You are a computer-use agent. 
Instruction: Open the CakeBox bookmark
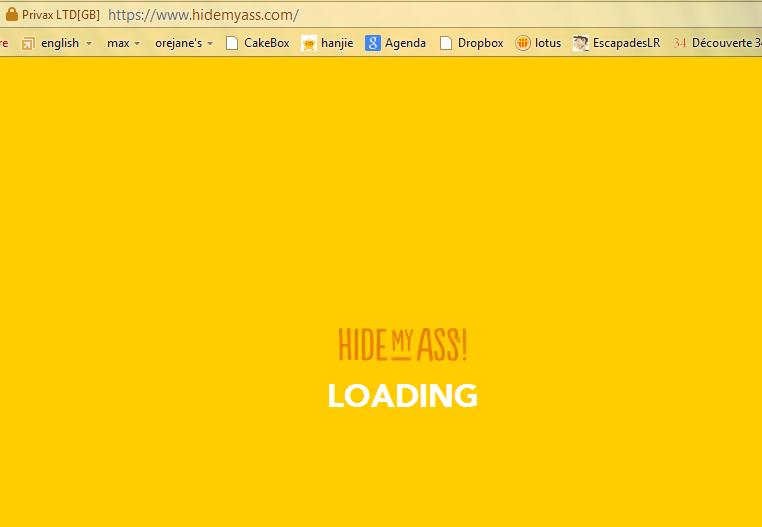pos(258,43)
